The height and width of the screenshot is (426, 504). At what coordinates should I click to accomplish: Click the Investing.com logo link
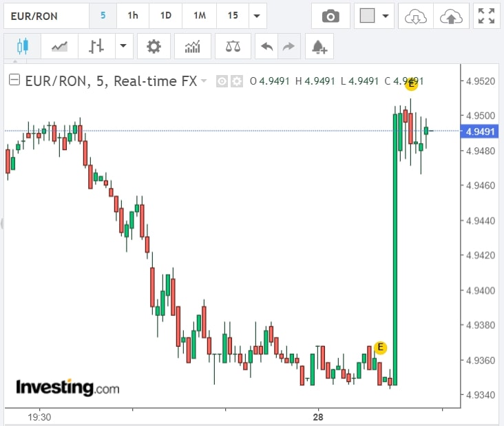point(67,387)
